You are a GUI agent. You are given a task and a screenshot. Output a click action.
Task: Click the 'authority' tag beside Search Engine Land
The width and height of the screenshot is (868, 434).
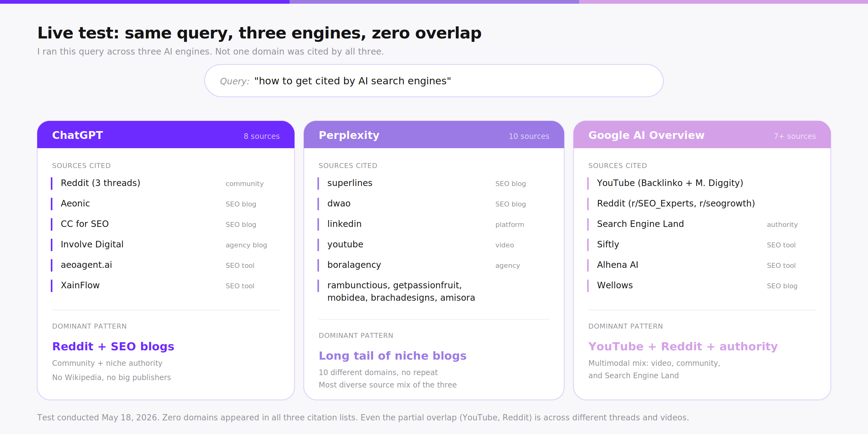(x=782, y=225)
